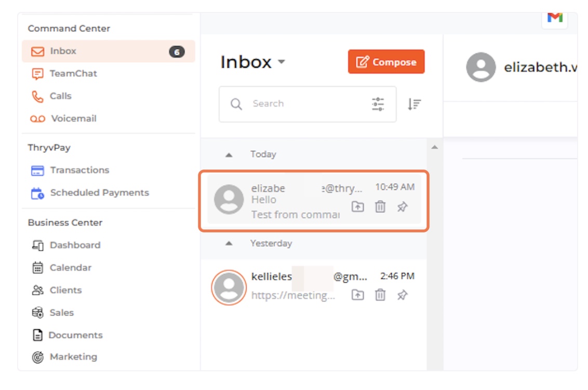The width and height of the screenshot is (588, 390).
Task: Open the Clients page
Action: point(65,290)
